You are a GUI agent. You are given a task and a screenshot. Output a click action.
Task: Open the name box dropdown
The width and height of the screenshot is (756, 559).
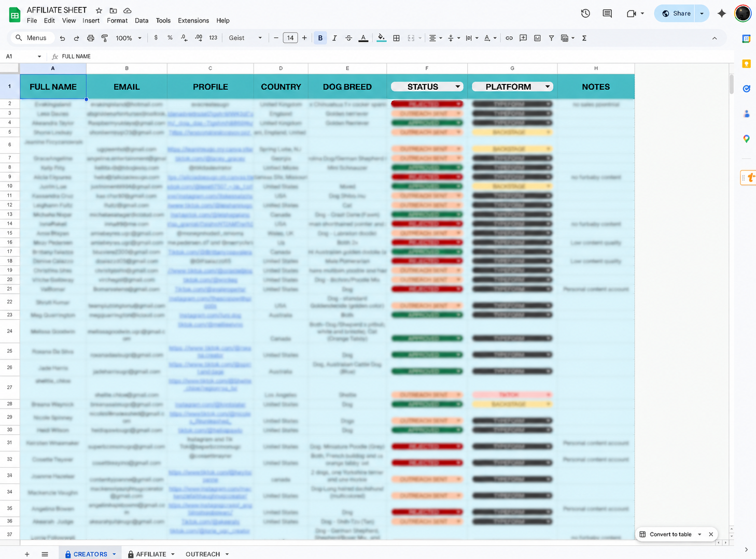coord(39,56)
